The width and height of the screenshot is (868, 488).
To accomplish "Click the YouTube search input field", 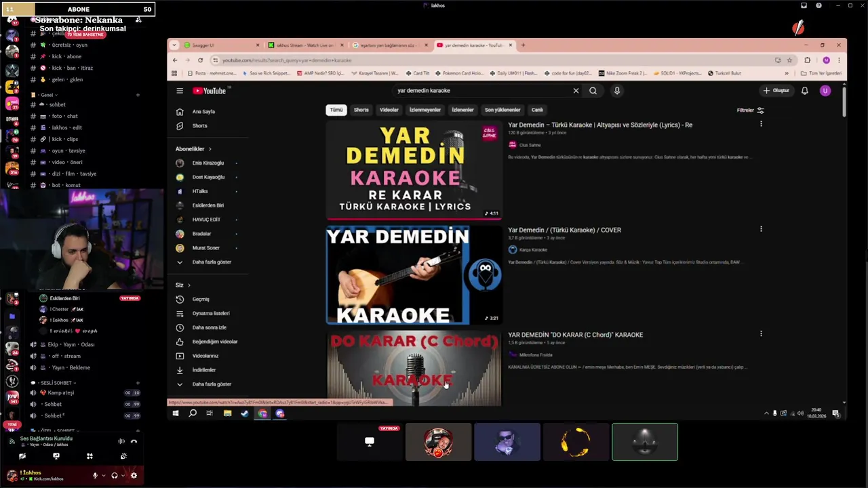I will (481, 91).
